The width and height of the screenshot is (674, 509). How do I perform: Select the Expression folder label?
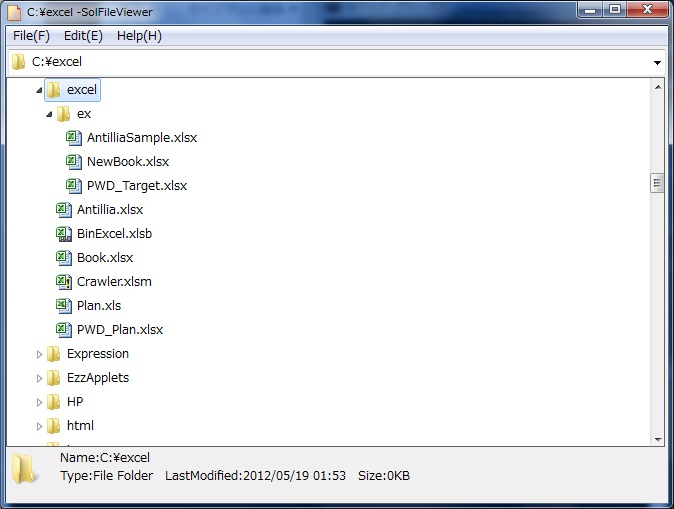click(x=98, y=354)
